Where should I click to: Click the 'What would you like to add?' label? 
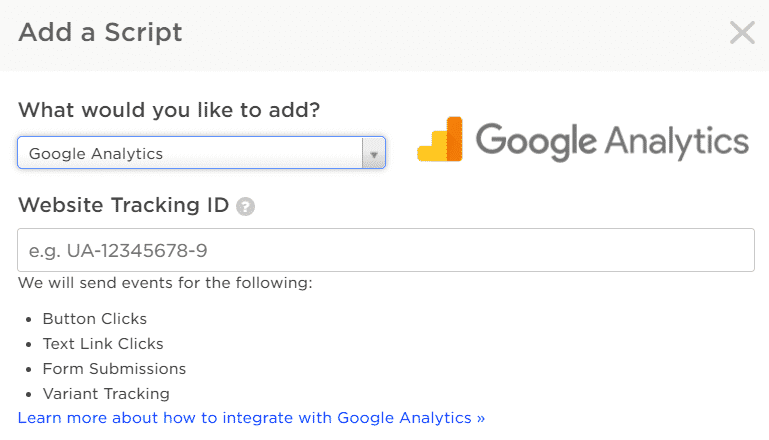169,110
